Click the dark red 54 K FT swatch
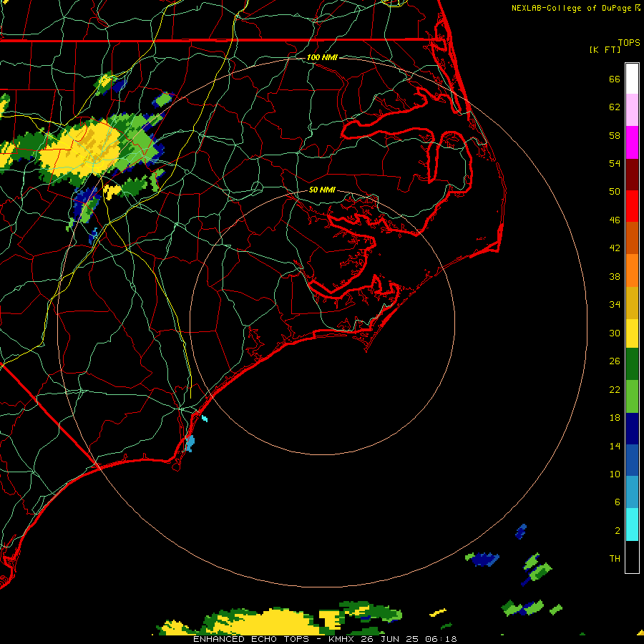Viewport: 644px width, 644px height. pyautogui.click(x=632, y=174)
